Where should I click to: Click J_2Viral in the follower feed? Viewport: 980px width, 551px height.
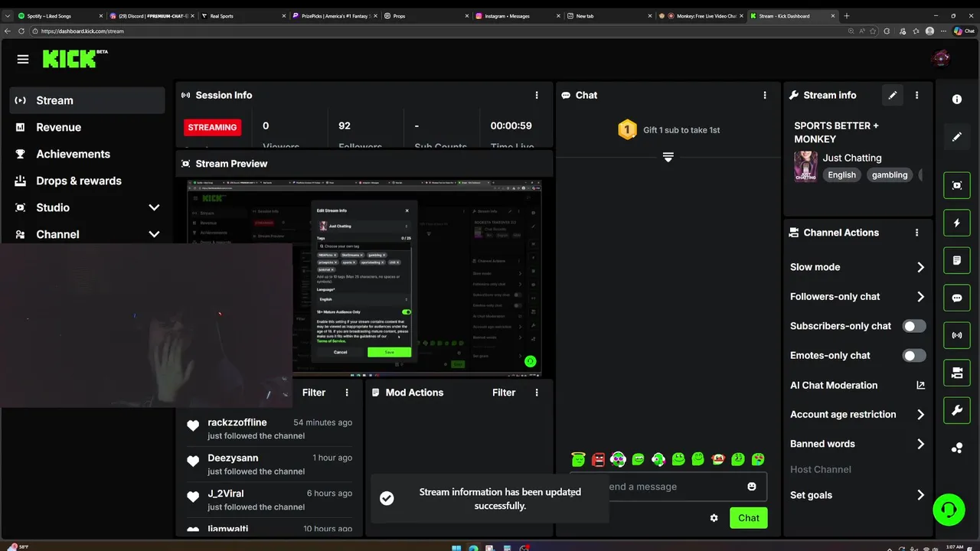225,494
